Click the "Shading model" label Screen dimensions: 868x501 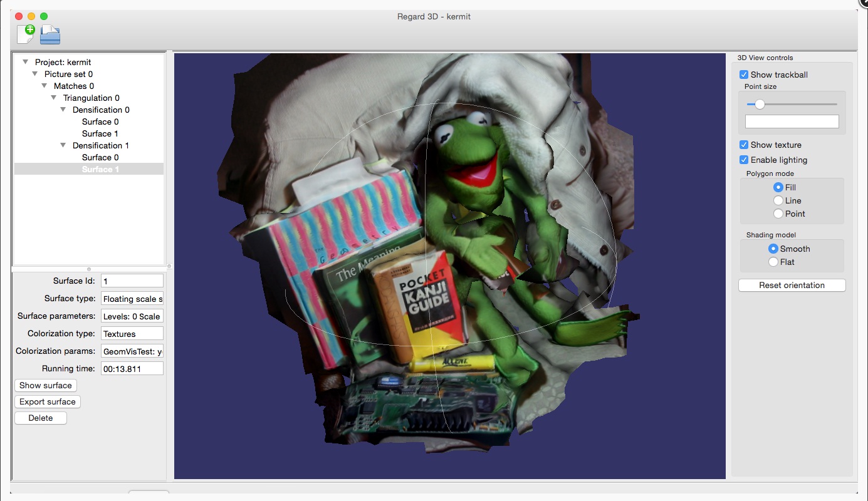coord(771,235)
